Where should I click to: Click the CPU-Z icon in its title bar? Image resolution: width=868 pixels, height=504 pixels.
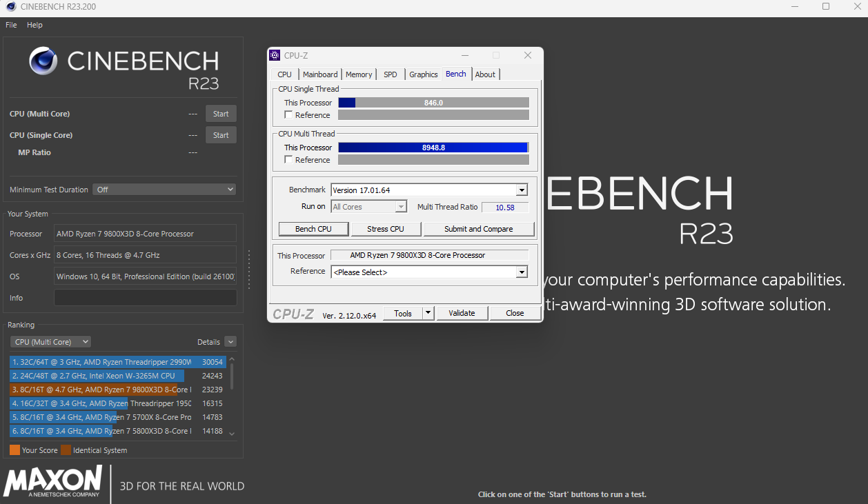(275, 55)
